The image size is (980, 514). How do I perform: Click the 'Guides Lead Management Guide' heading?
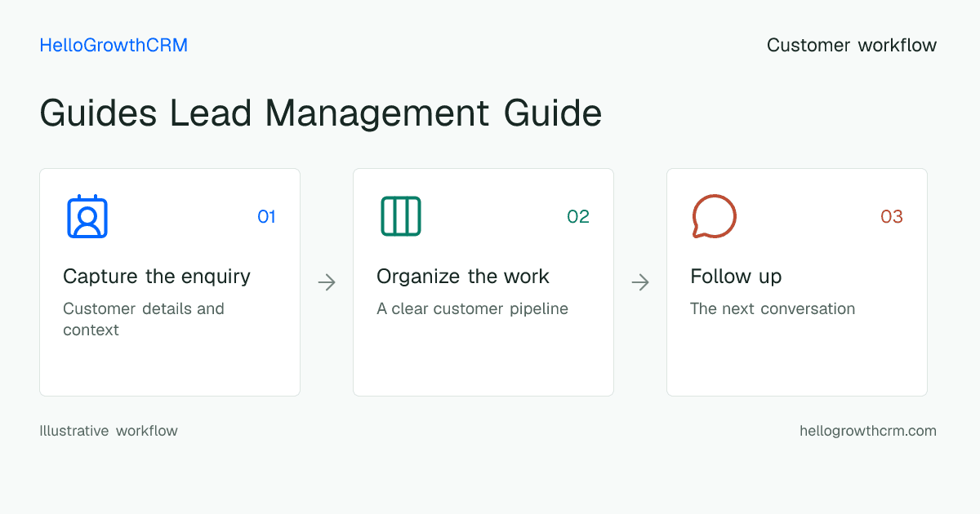click(321, 113)
